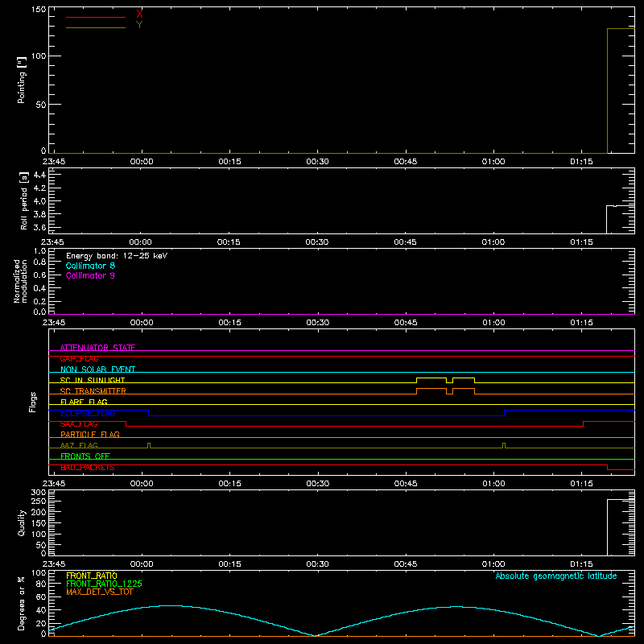Click the 'Normalized modulation' axis title
Screen dimensions: 644x644
click(x=20, y=281)
